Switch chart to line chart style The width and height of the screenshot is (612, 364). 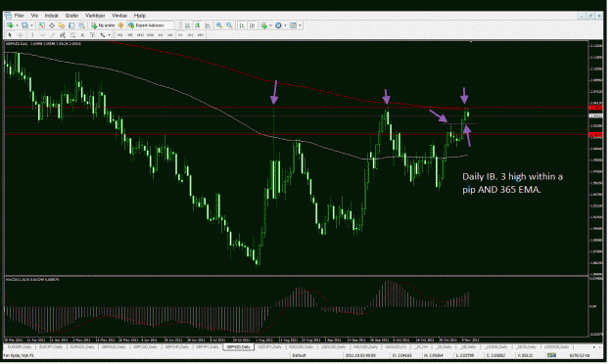tap(208, 25)
